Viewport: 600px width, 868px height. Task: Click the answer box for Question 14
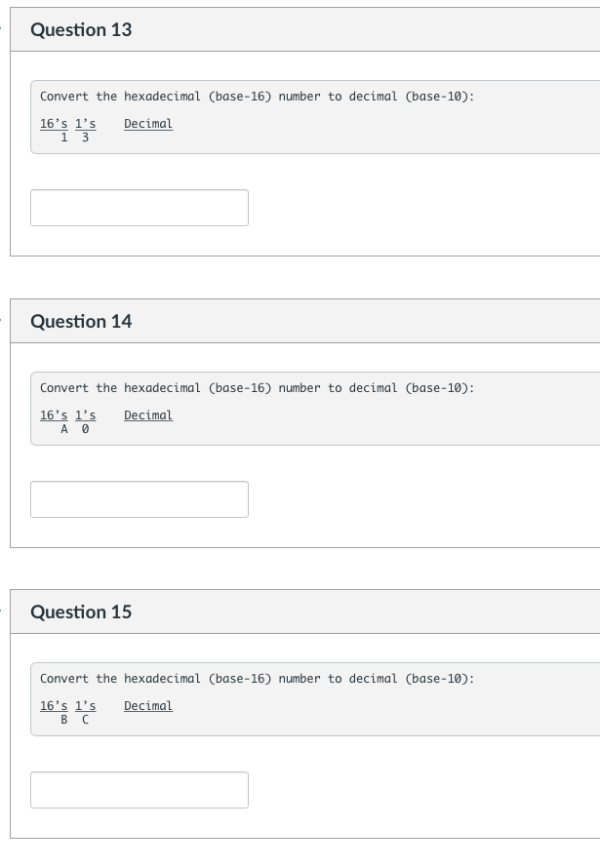coord(139,498)
